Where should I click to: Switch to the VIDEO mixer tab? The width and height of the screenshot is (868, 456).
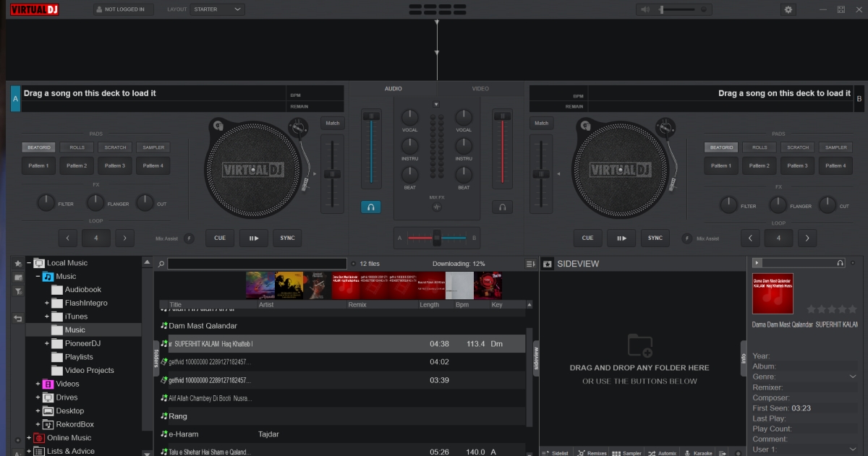point(480,88)
